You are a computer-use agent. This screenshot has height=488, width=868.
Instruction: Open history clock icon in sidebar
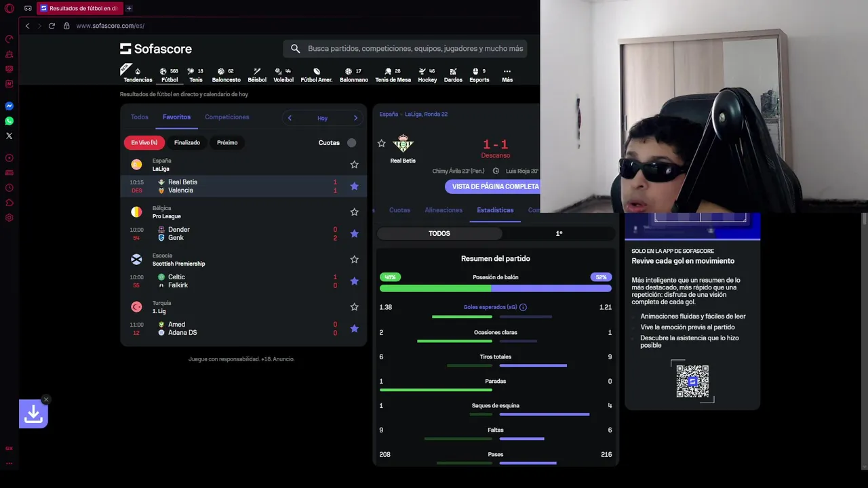pos(9,188)
